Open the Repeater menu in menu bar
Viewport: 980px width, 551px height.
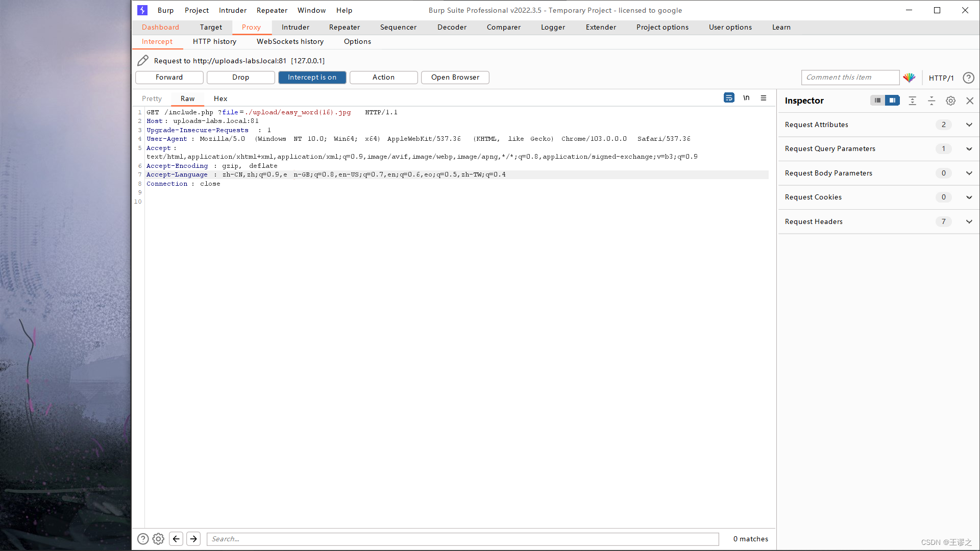272,10
